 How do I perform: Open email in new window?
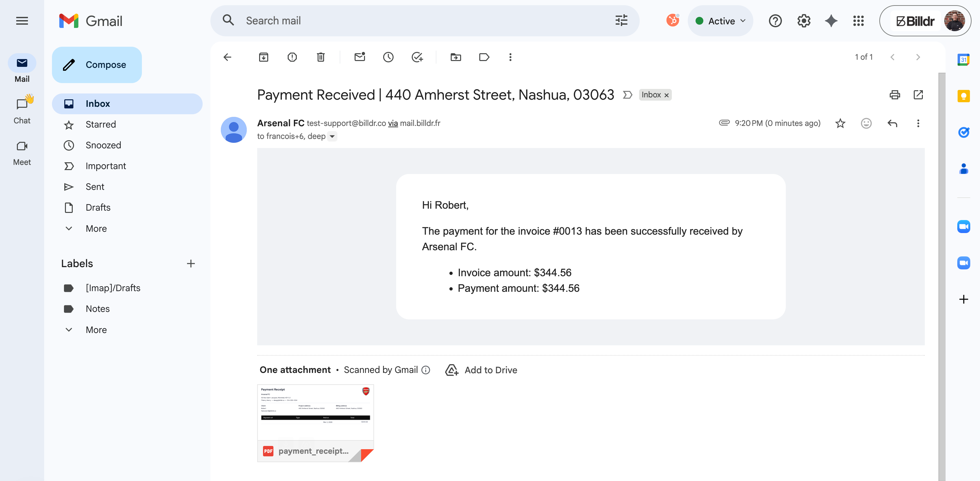918,95
